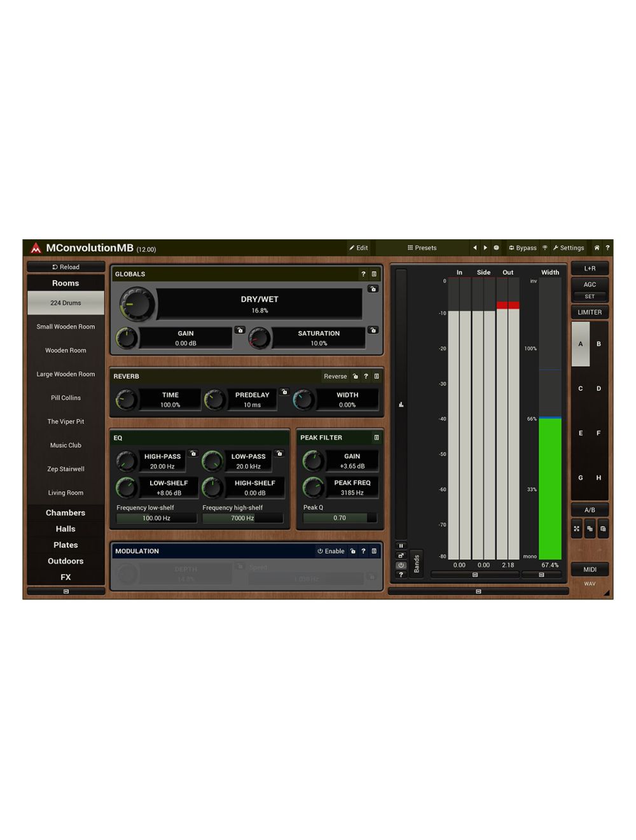Enable the Modulation section
Image resolution: width=636 pixels, height=840 pixels.
331,551
